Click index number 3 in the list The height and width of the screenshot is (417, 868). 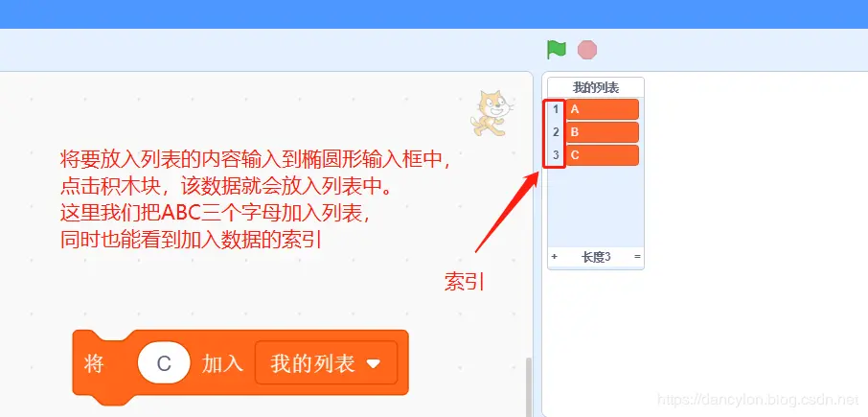point(556,155)
